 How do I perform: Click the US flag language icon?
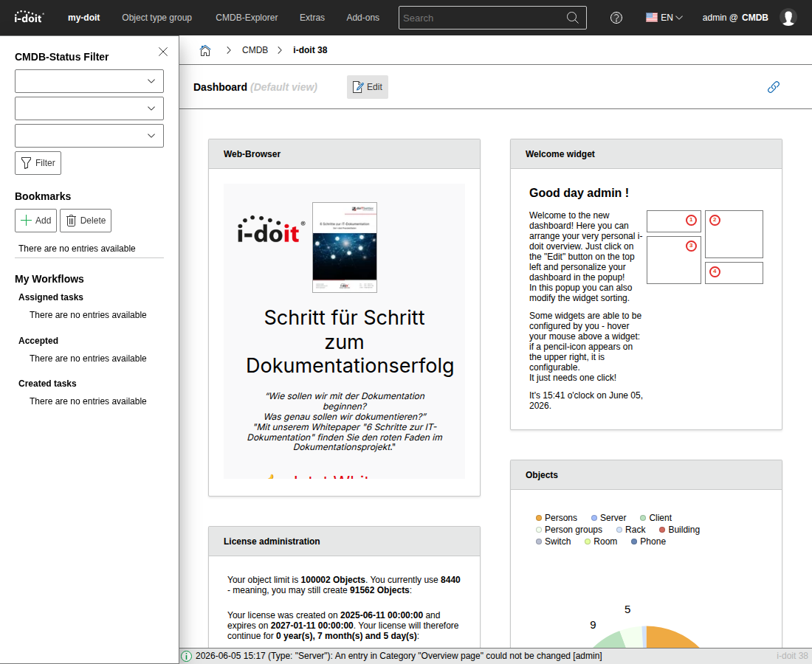coord(652,18)
